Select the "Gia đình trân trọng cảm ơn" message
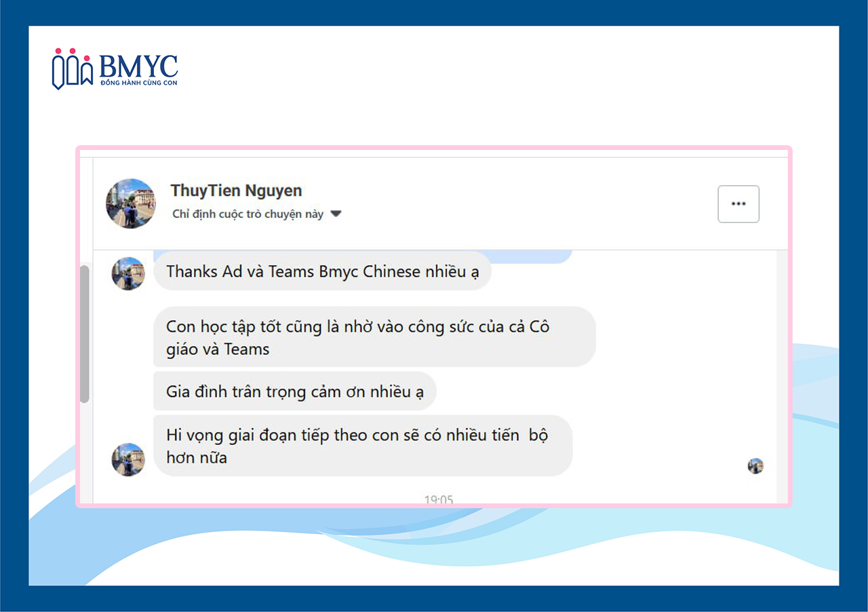 point(294,391)
